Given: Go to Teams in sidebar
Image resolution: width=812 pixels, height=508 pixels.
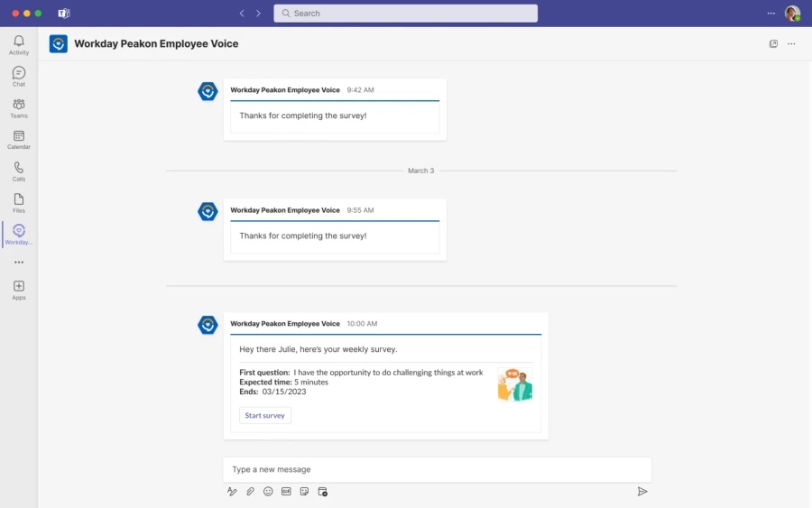Looking at the screenshot, I should click(19, 108).
